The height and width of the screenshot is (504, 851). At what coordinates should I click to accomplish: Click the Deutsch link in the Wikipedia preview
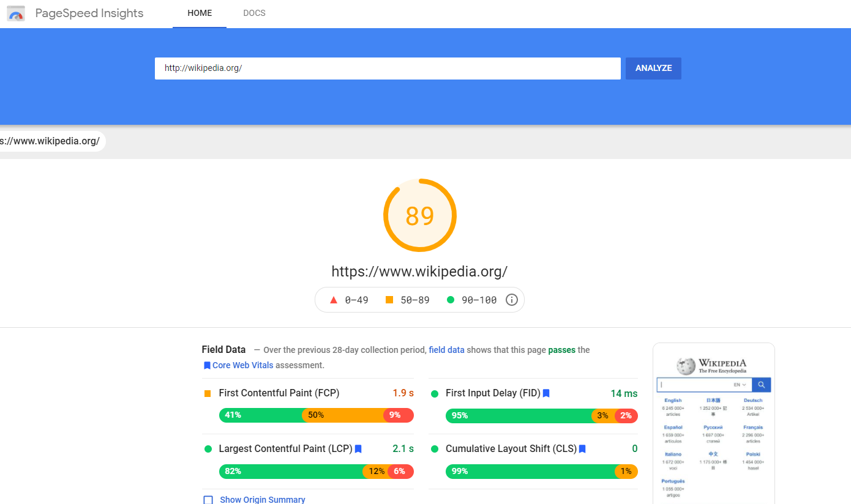tap(753, 401)
